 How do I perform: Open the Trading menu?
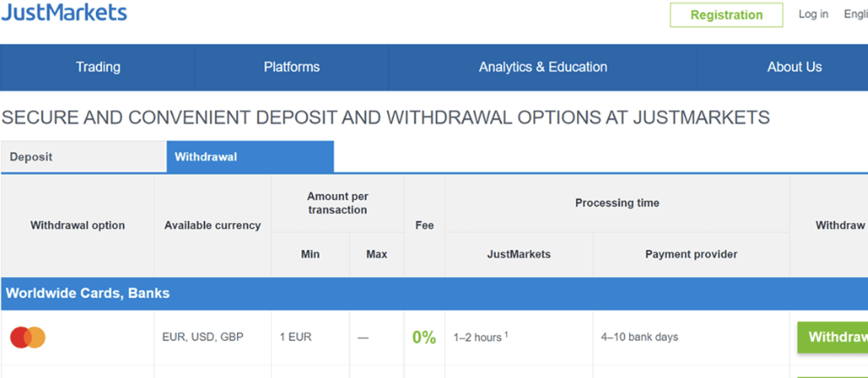[98, 67]
